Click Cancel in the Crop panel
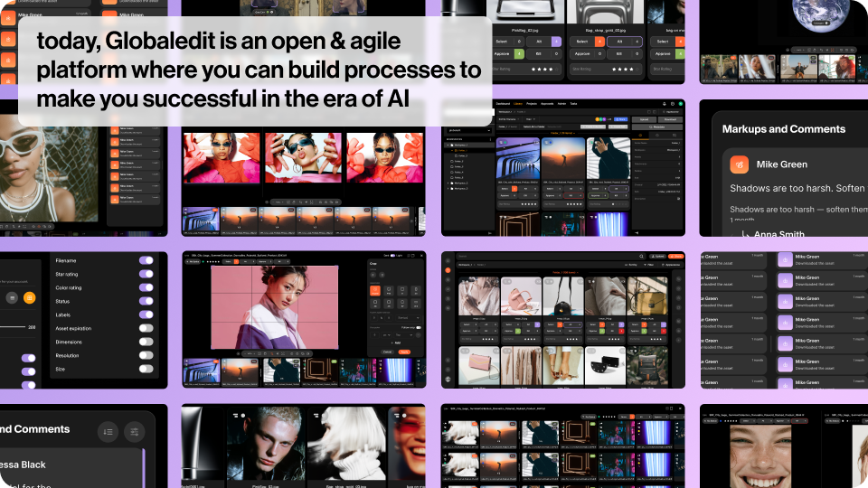The width and height of the screenshot is (868, 488). (x=386, y=352)
